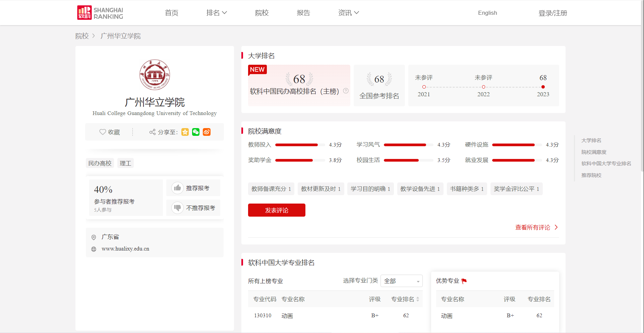Expand the 资讯 navigation dropdown
644x333 pixels.
348,13
